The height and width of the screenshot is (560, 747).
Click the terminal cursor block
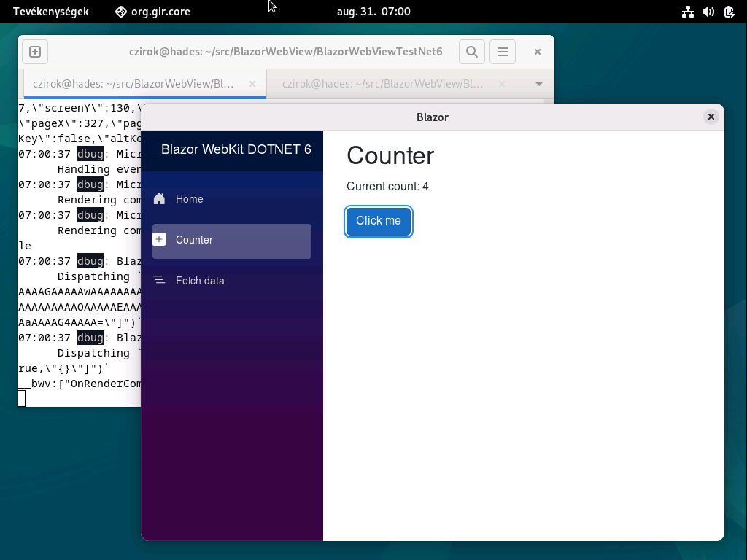22,399
